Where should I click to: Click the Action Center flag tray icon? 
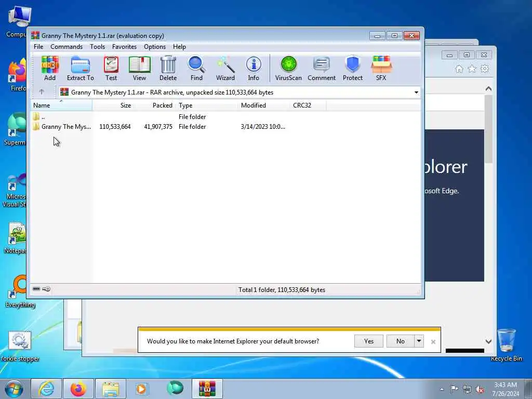[454, 389]
